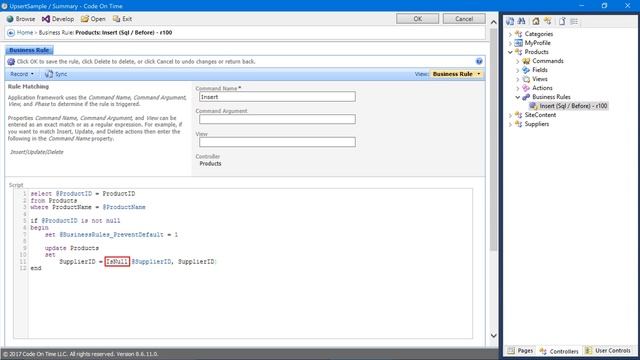Click the Cancel button
Image resolution: width=640 pixels, height=360 pixels.
click(464, 19)
